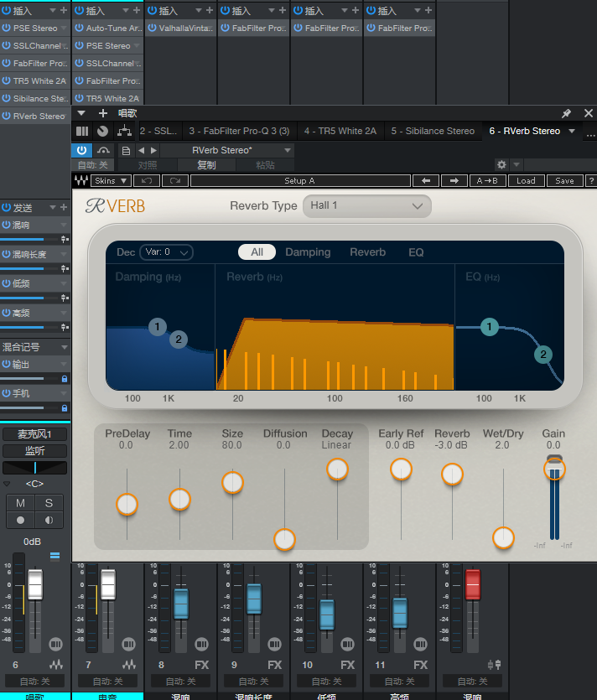This screenshot has height=700, width=597.
Task: Open plugin chain menu arrow beside 唱歌
Action: [x=81, y=113]
